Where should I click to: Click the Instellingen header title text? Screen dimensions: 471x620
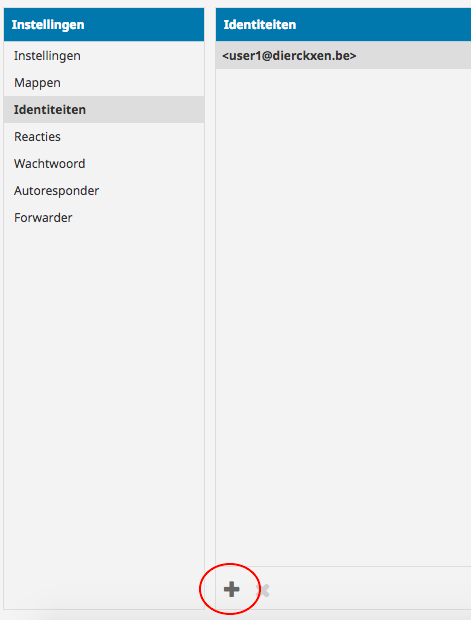point(48,25)
